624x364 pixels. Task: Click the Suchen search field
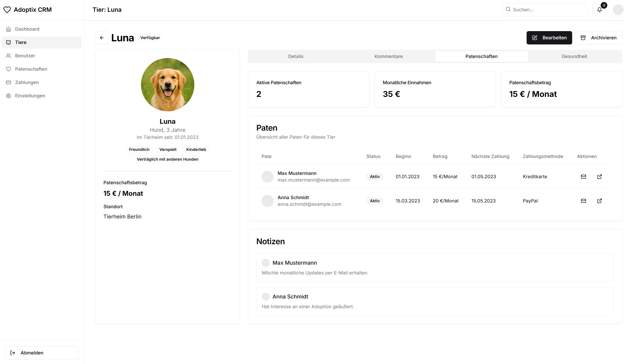coord(545,10)
